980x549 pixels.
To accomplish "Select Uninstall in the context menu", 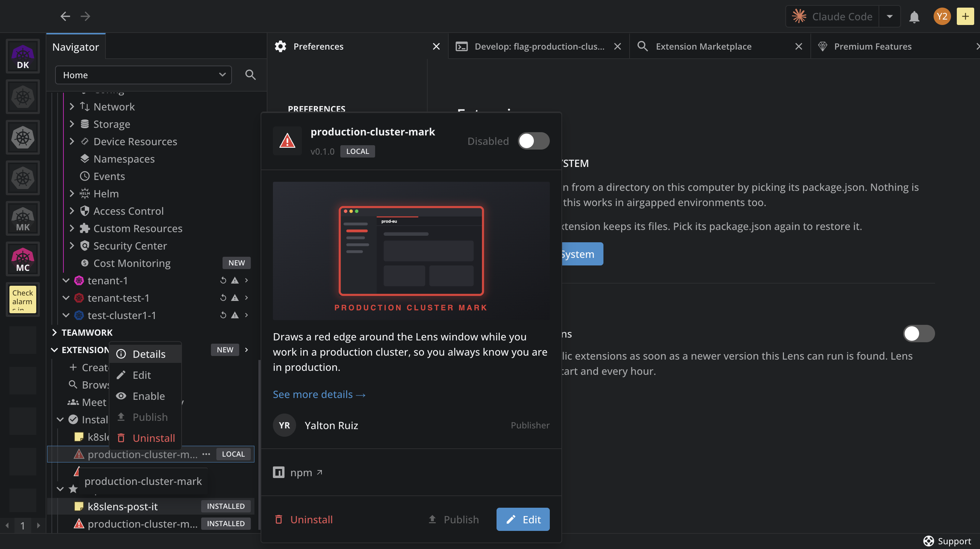I will (145, 438).
